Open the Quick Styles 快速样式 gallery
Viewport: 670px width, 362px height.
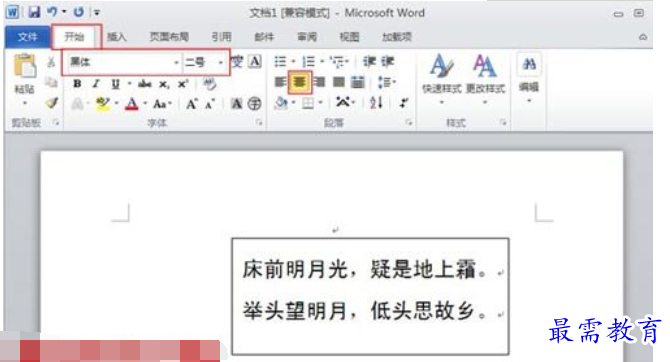pos(441,78)
